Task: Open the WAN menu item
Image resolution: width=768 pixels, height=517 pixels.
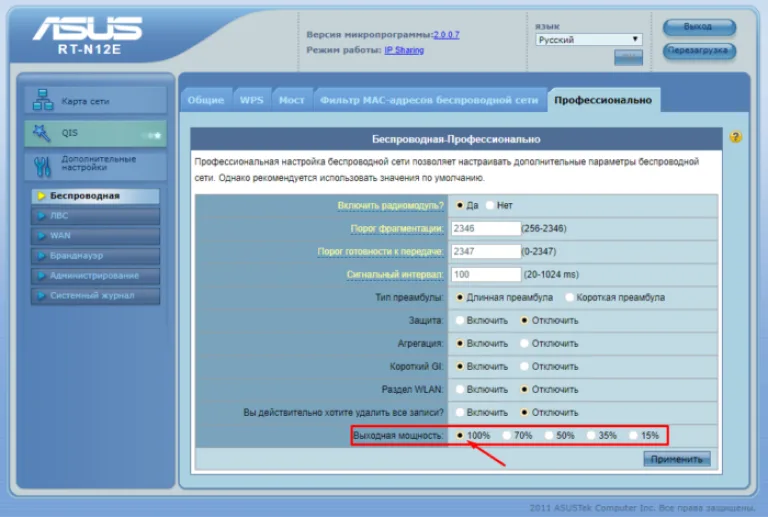Action: coord(96,236)
